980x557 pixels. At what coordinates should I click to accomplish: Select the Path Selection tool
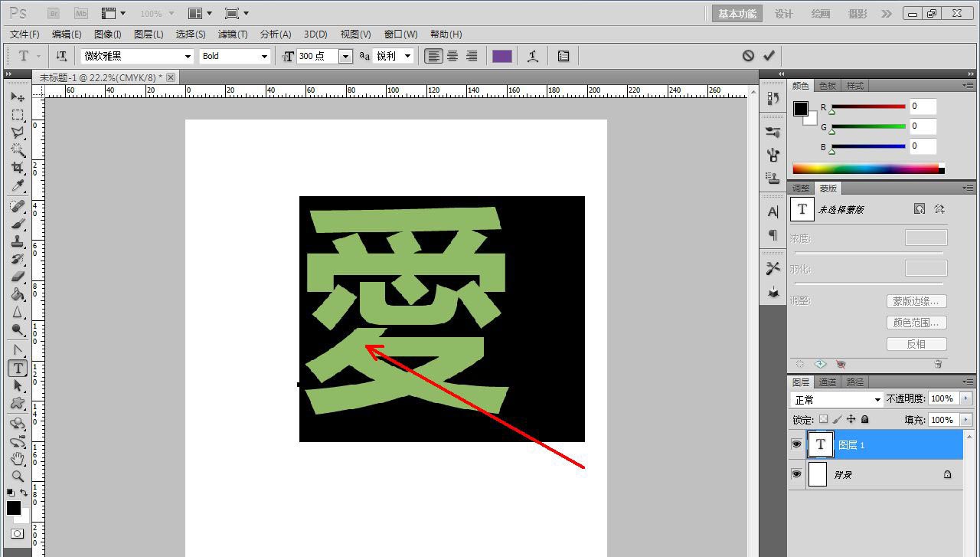pos(18,386)
